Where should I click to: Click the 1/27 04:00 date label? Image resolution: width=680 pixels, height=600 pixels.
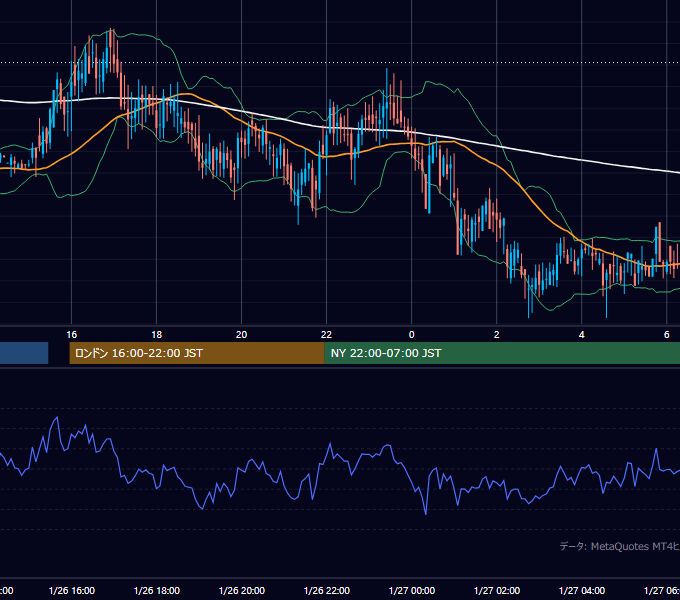[582, 591]
